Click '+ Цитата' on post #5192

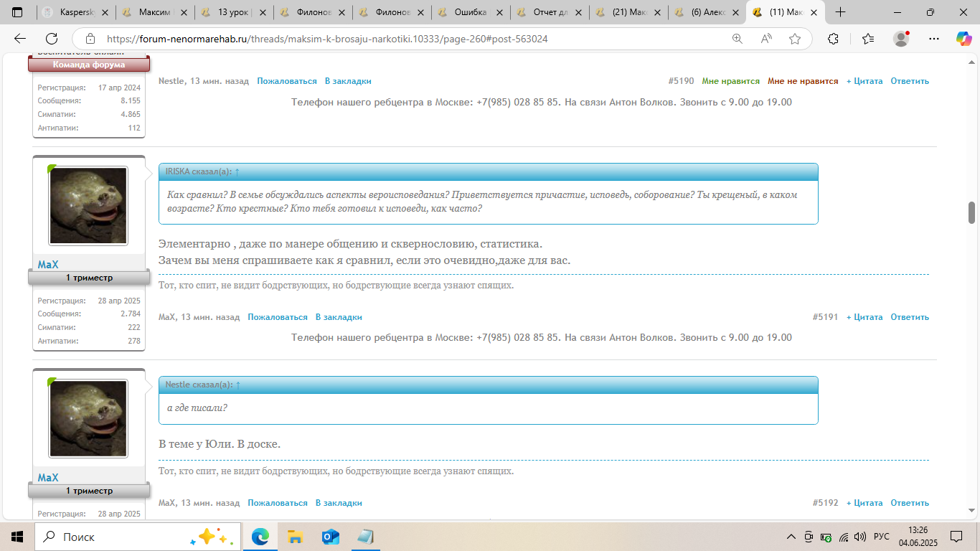864,503
